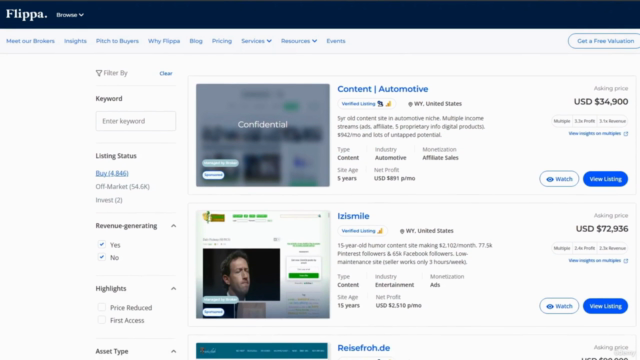Watch the Content | Automotive listing

559,179
